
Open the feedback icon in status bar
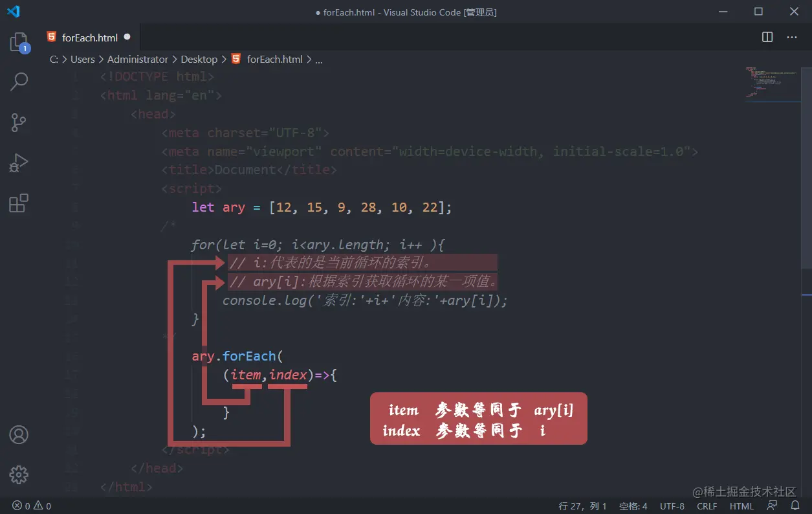tap(772, 506)
